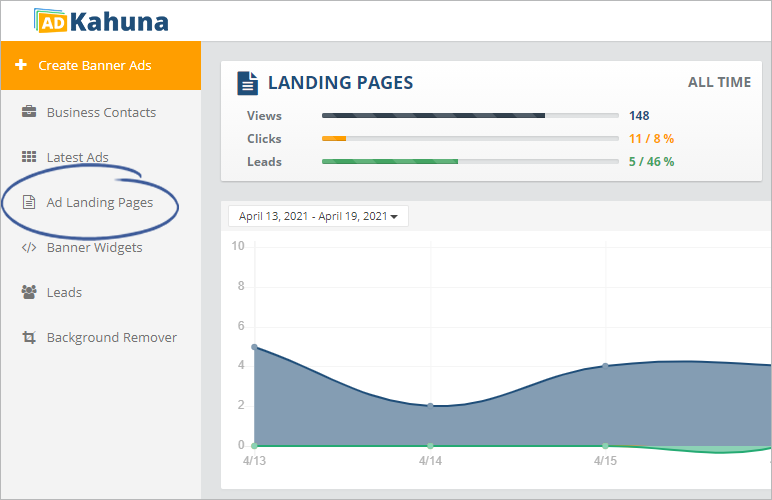Image resolution: width=772 pixels, height=500 pixels.
Task: Click the AdKahuna logo
Action: click(100, 20)
